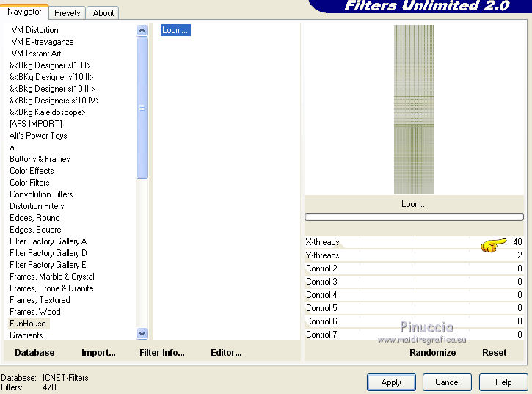Switch to the Navigator tab
Image resolution: width=532 pixels, height=394 pixels.
point(24,12)
